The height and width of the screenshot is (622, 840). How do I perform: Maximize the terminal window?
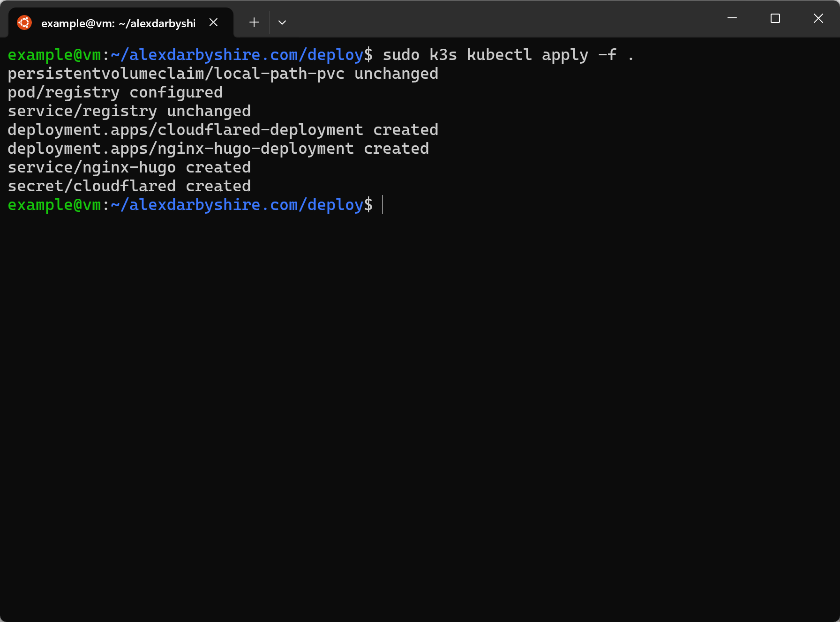tap(775, 18)
